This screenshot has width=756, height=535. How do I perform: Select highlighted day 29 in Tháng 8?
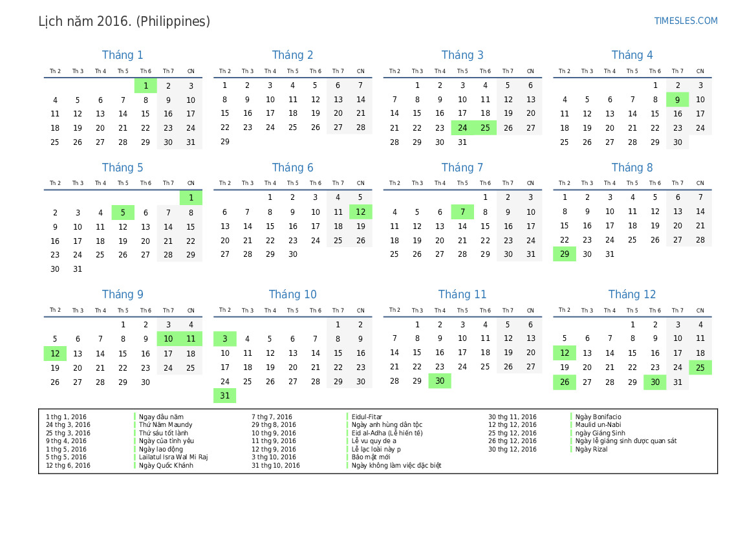coord(565,254)
